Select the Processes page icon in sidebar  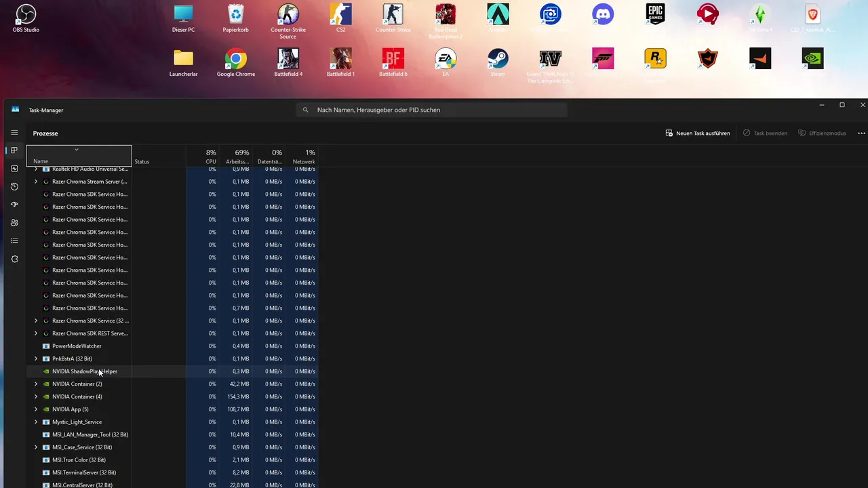tap(14, 150)
